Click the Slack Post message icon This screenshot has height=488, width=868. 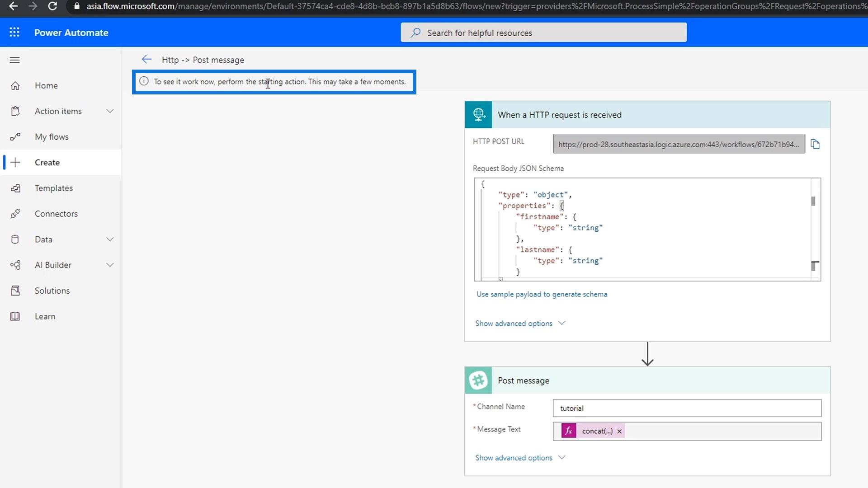coord(478,380)
